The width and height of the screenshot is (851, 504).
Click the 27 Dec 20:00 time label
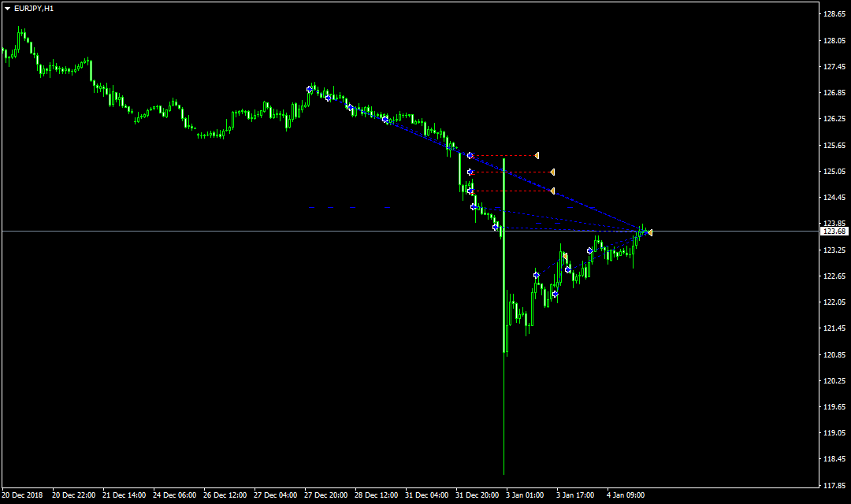(x=326, y=495)
